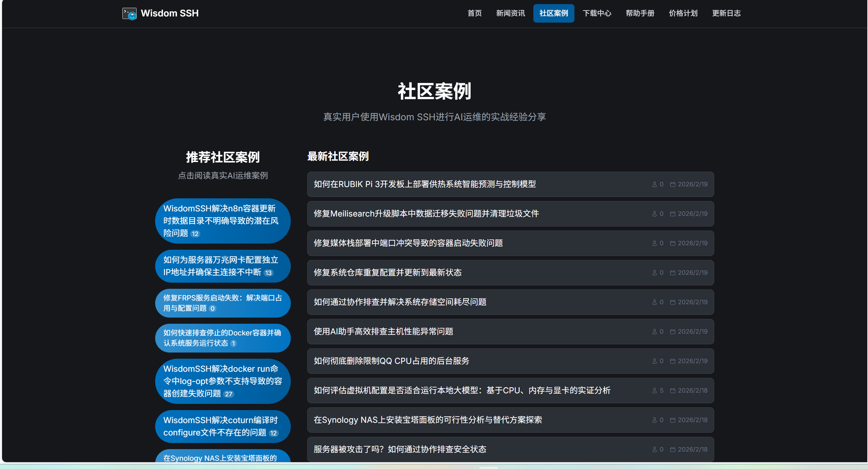Open recommended case about coturn编译 configure问题
The height and width of the screenshot is (469, 868).
point(222,426)
